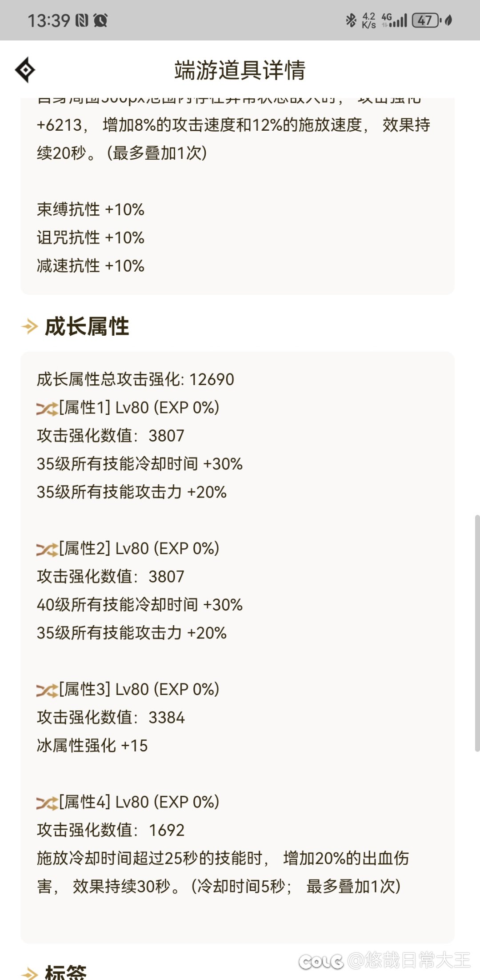Tap the 成长属性总攻击强化: 12690 line

[135, 379]
